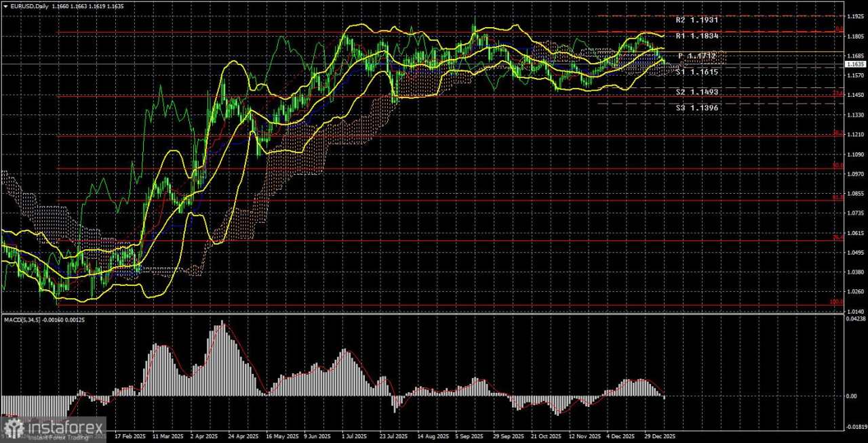
Task: Switch to the EURUSD,Daily chart tab
Action: [x=27, y=6]
